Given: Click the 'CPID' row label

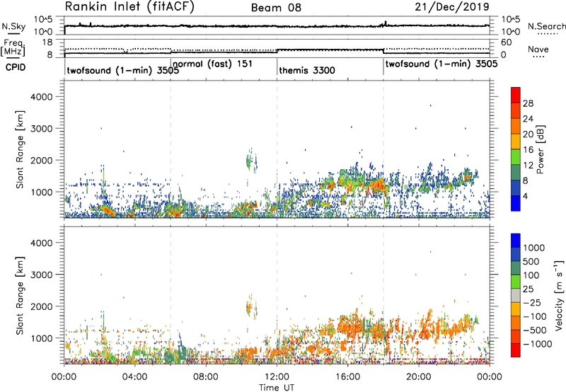Looking at the screenshot, I should click(16, 67).
